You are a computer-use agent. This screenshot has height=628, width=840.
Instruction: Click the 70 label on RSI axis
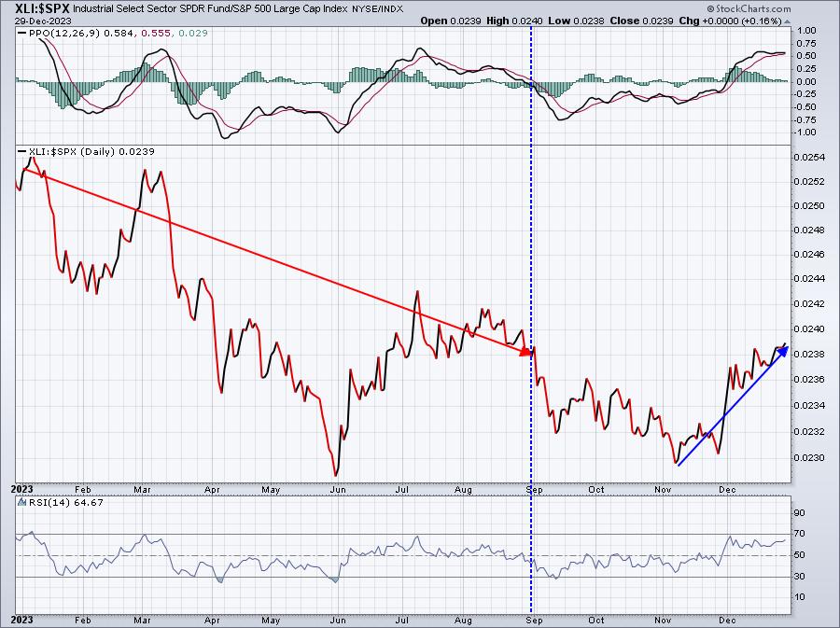pyautogui.click(x=799, y=534)
